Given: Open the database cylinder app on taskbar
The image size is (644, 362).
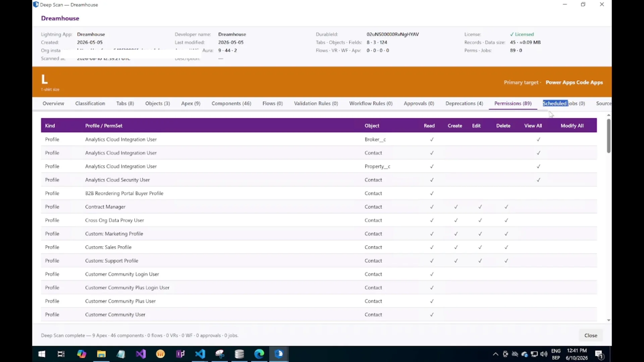Looking at the screenshot, I should (x=239, y=354).
